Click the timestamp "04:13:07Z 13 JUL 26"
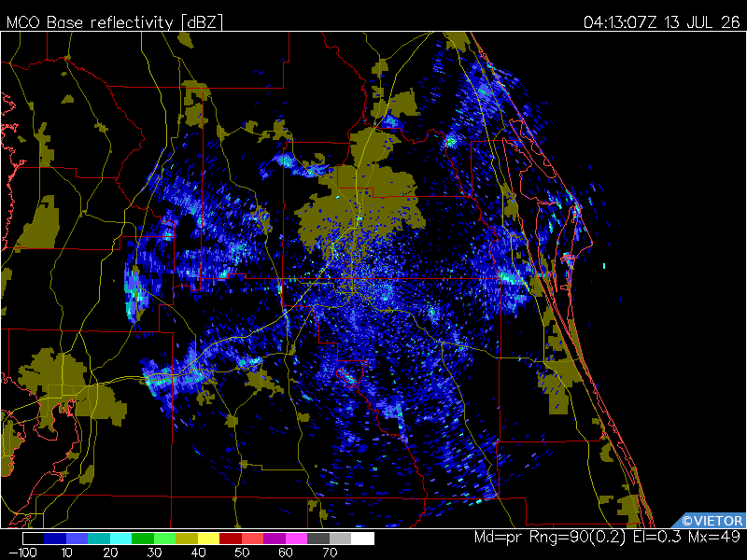This screenshot has height=560, width=747. click(662, 22)
